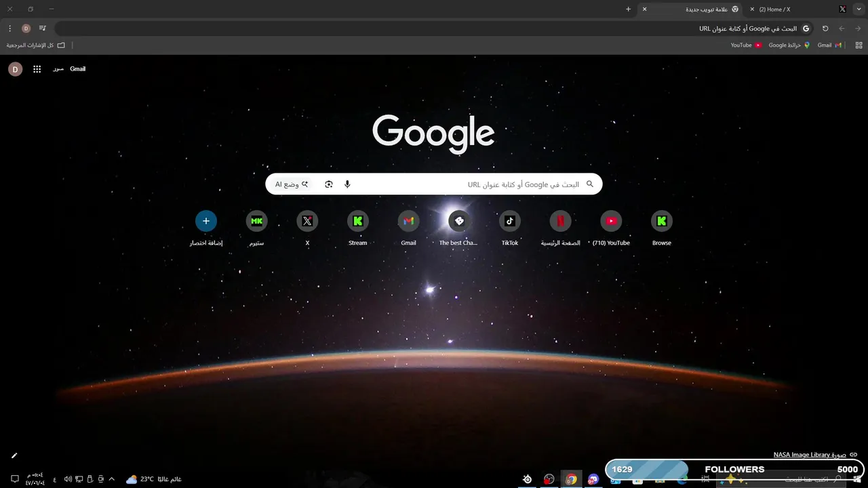Open the Google account avatar D on page
868x488 pixels.
[15, 69]
